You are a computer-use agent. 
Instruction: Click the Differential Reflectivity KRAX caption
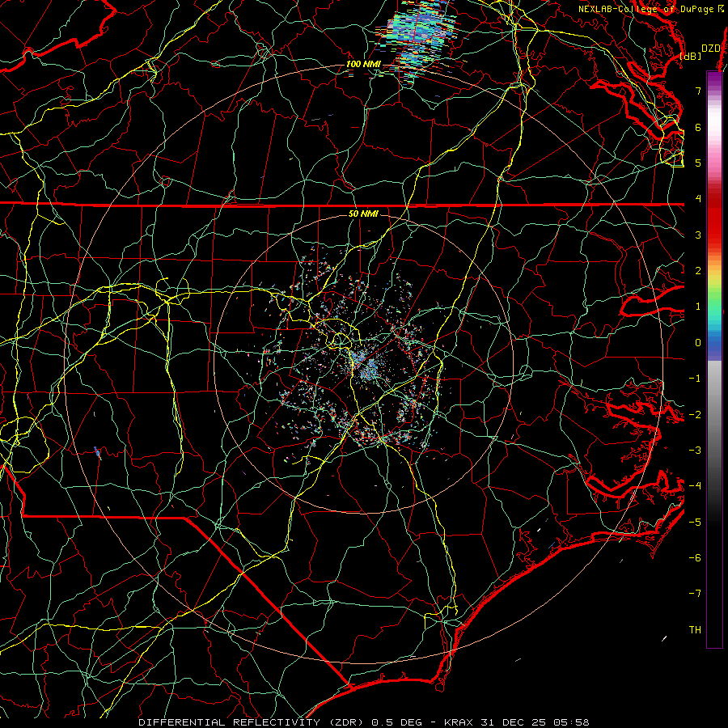click(x=363, y=722)
